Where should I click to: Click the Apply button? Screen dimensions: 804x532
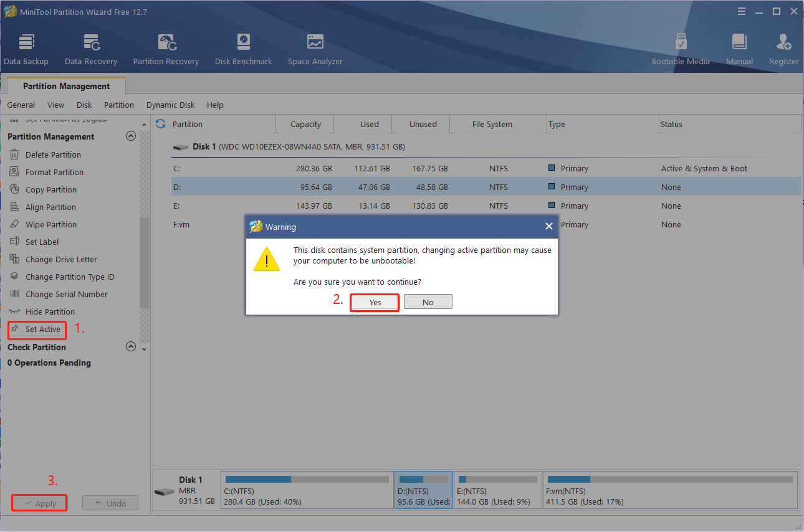click(x=39, y=503)
